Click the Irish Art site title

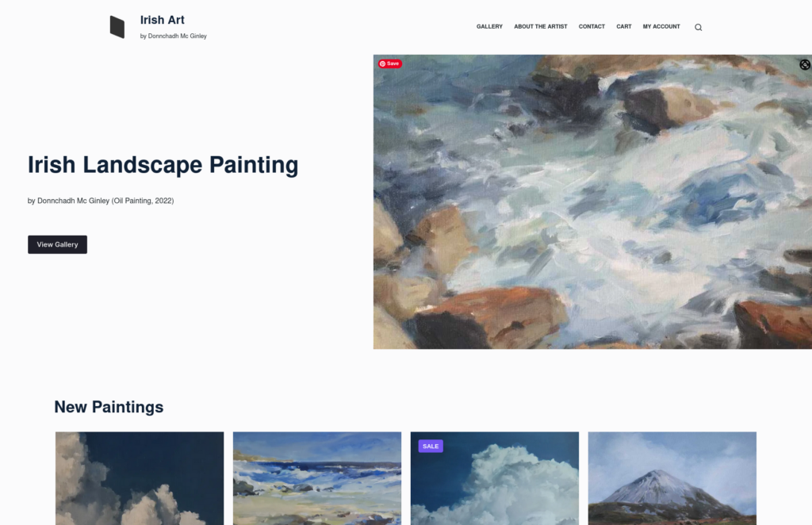pyautogui.click(x=162, y=20)
